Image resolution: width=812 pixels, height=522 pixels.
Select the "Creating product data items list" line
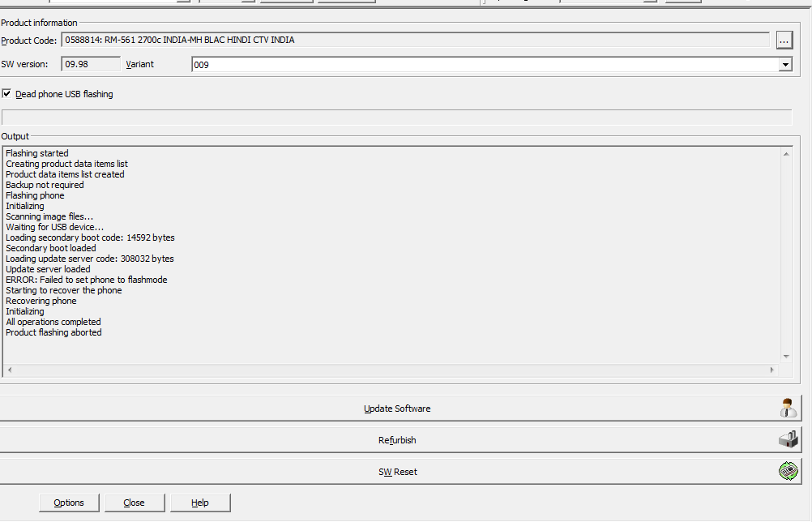[x=66, y=164]
